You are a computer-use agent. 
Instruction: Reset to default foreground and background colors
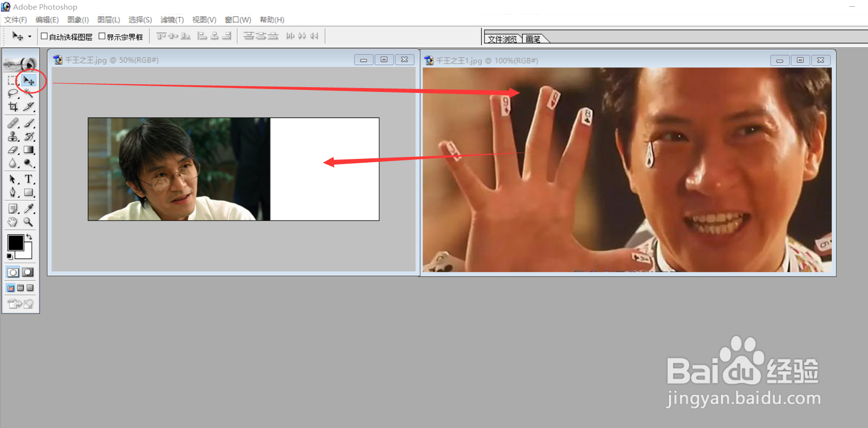[10, 256]
